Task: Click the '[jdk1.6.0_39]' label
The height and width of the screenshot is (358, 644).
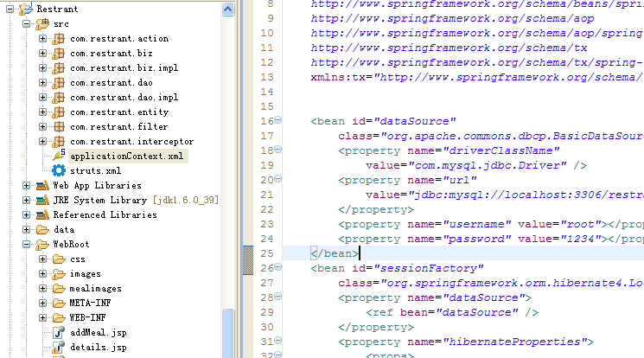Action: pos(186,200)
